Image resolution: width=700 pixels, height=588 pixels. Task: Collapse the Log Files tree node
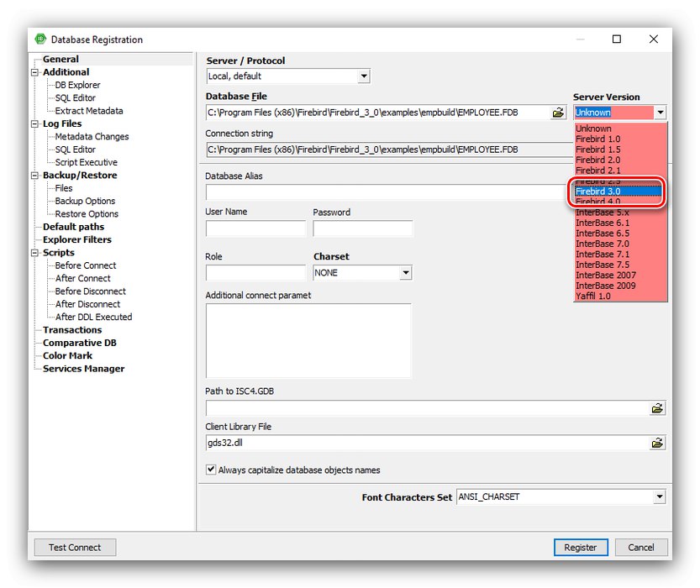tap(34, 124)
